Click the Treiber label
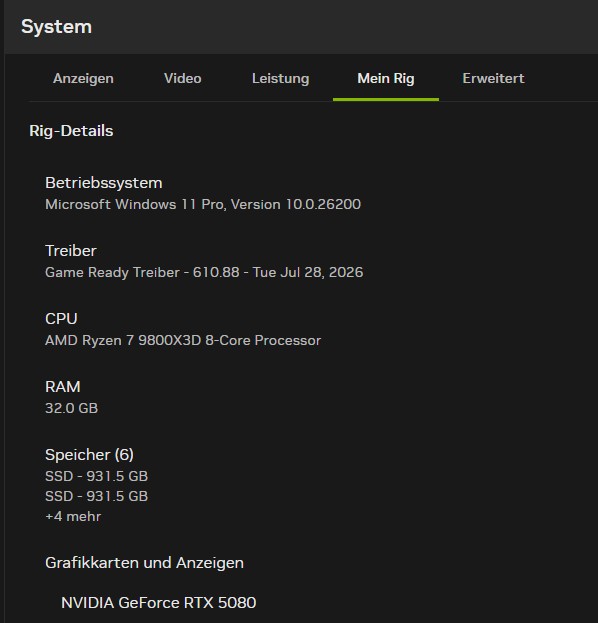The image size is (598, 623). coord(71,251)
